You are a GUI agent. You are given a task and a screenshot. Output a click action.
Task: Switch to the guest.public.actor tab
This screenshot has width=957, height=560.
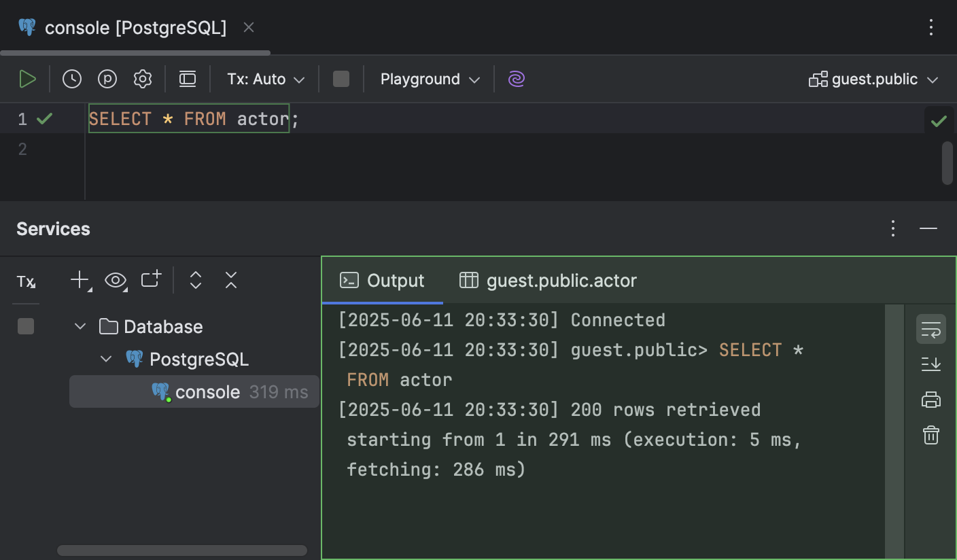[548, 280]
